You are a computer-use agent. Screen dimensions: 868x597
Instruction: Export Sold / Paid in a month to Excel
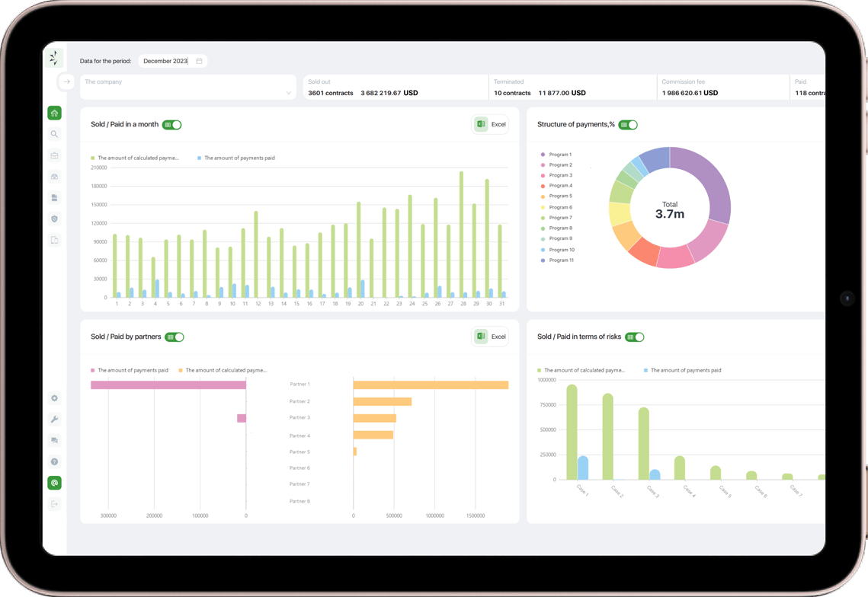point(489,124)
